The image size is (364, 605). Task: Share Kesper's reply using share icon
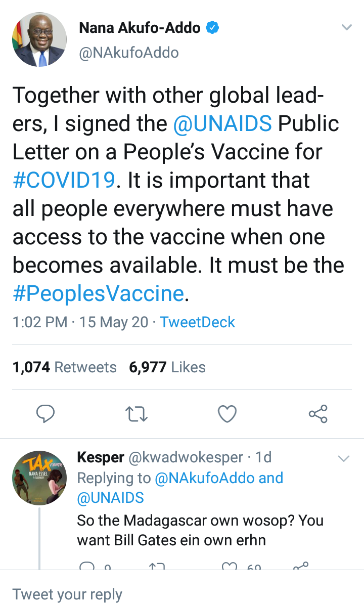point(301,567)
